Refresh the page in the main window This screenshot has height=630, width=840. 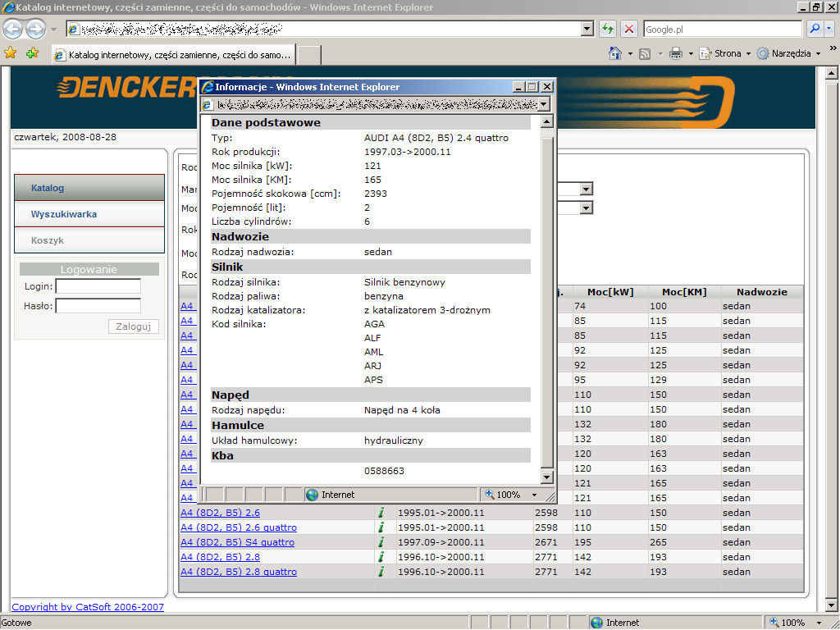coord(607,29)
